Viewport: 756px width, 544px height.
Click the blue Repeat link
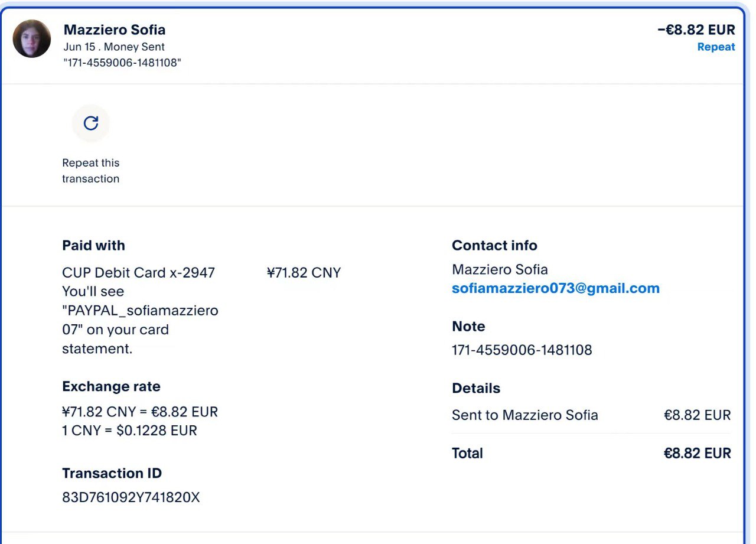716,47
